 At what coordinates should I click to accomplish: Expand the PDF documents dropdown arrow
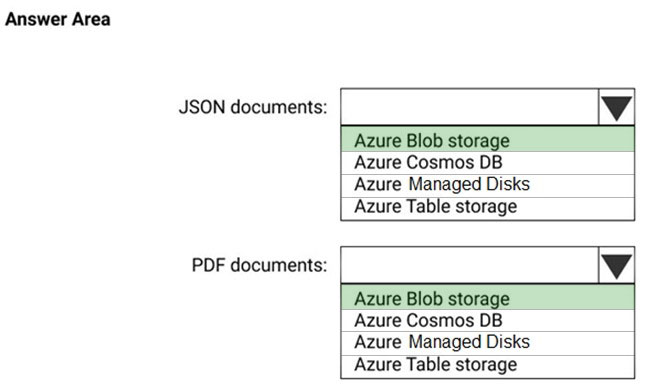coord(616,265)
